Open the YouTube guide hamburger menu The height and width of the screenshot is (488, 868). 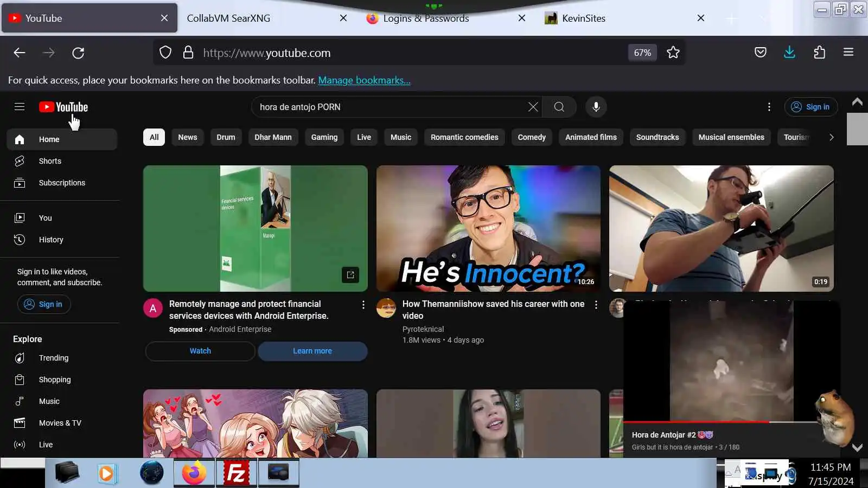[x=20, y=107]
